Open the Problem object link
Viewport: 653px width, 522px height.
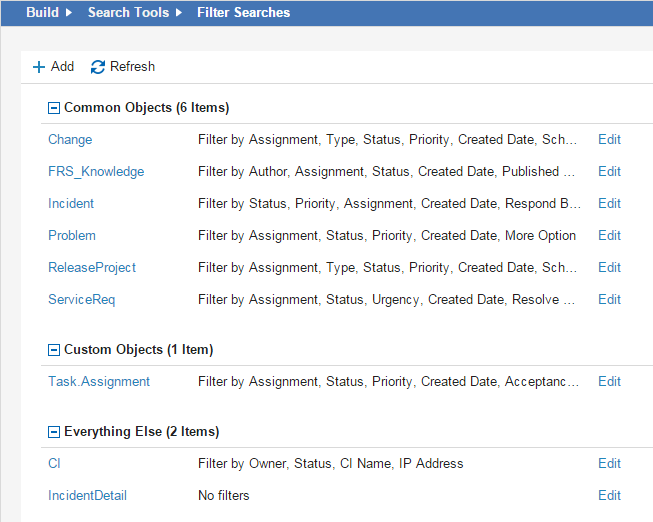click(72, 236)
